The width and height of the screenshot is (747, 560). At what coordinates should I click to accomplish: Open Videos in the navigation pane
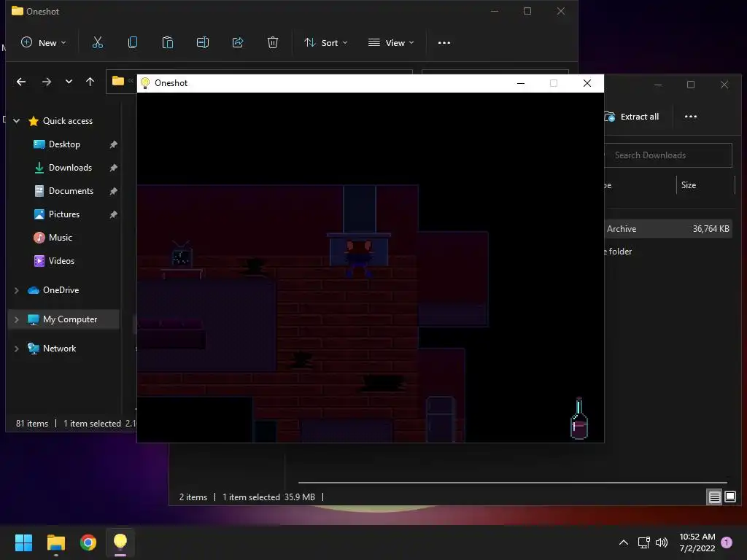coord(61,261)
